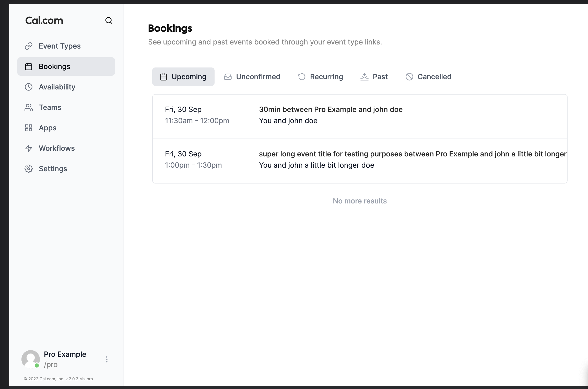Image resolution: width=588 pixels, height=389 pixels.
Task: Switch to the Unconfirmed tab
Action: click(252, 77)
